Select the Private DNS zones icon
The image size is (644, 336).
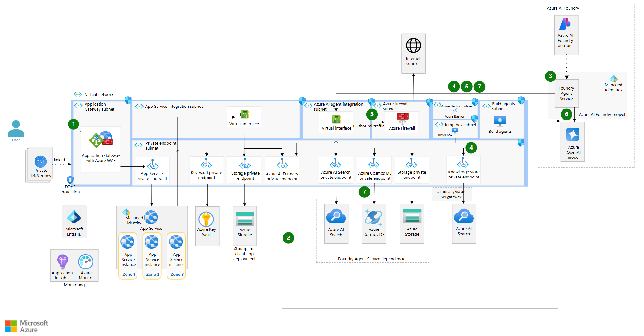click(41, 161)
